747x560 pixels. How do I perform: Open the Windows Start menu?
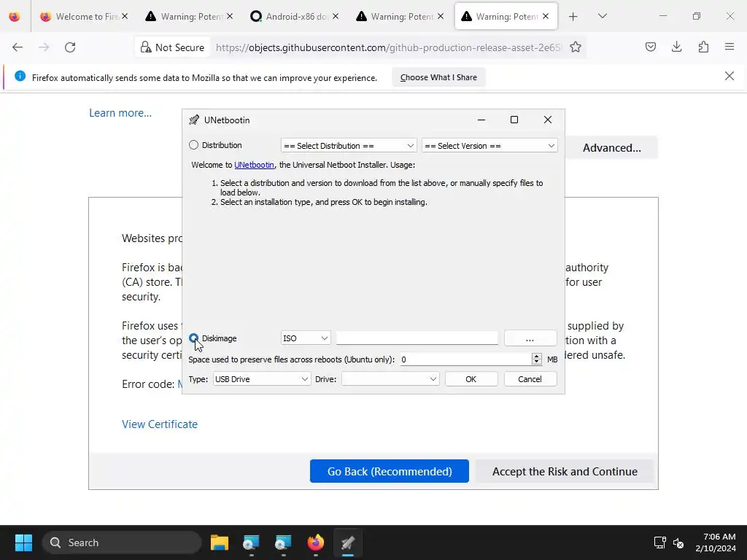point(23,542)
